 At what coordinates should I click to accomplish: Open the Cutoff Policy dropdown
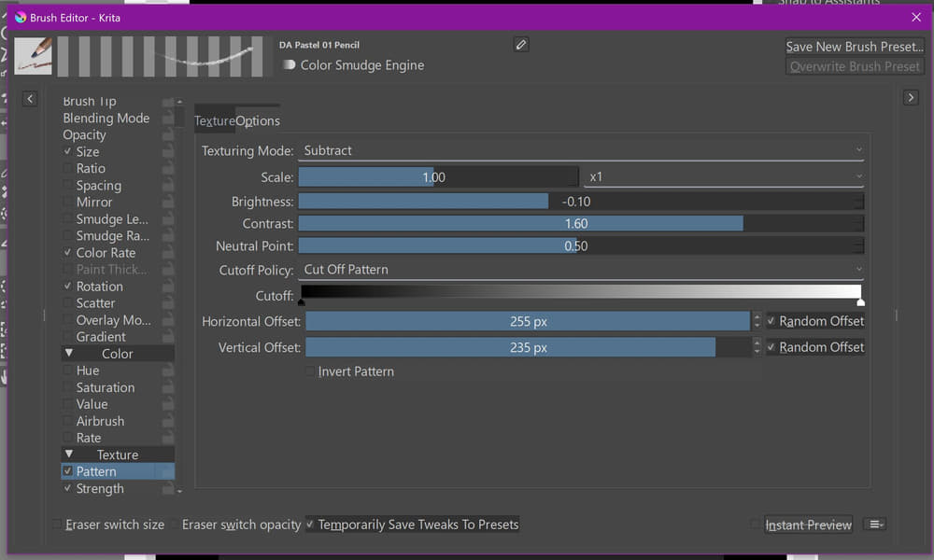click(580, 270)
